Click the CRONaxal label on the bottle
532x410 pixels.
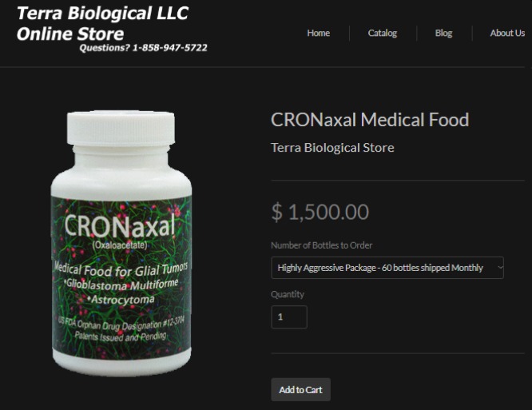point(120,226)
